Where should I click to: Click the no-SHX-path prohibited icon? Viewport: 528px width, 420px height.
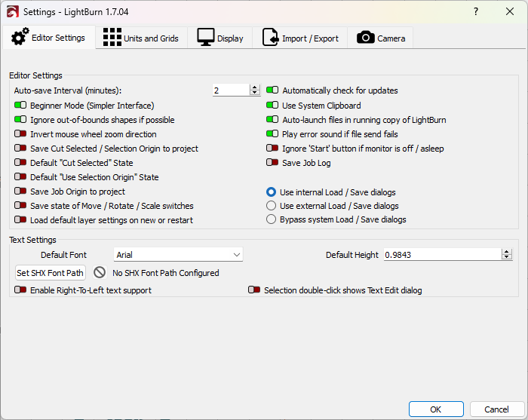tap(100, 272)
